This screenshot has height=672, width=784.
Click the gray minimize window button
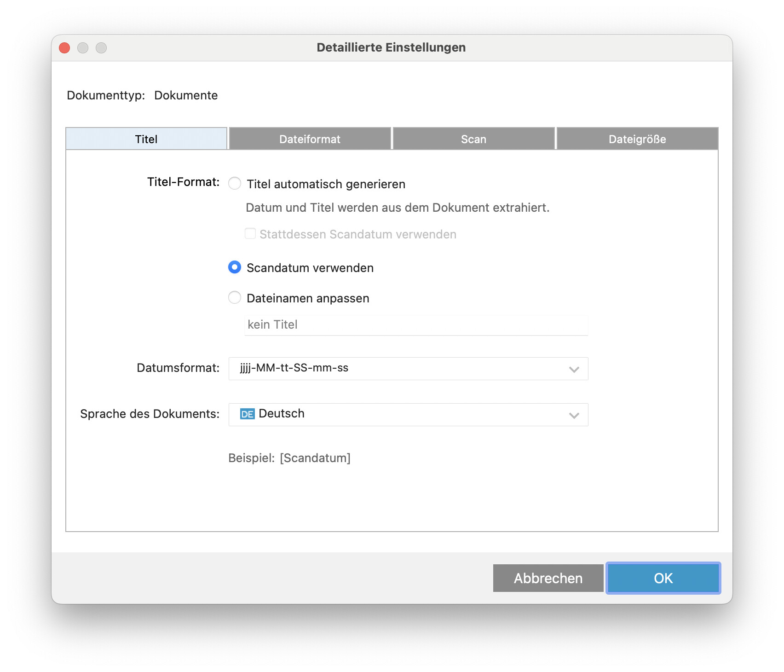click(83, 48)
